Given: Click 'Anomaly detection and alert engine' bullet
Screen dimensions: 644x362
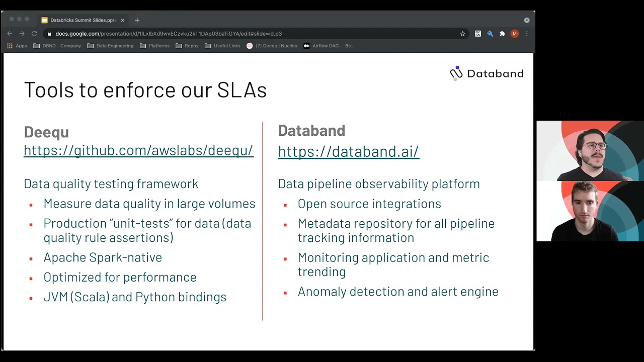Looking at the screenshot, I should point(398,292).
